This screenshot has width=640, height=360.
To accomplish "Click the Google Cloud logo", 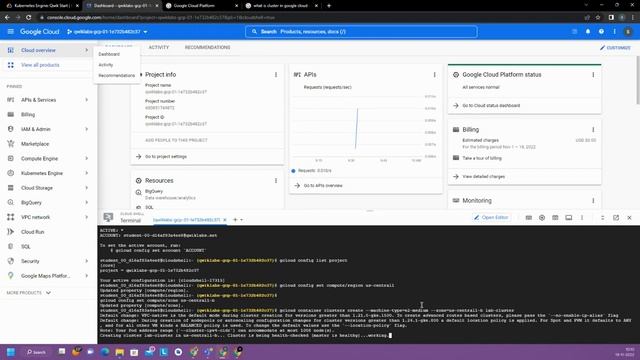I will [x=40, y=31].
